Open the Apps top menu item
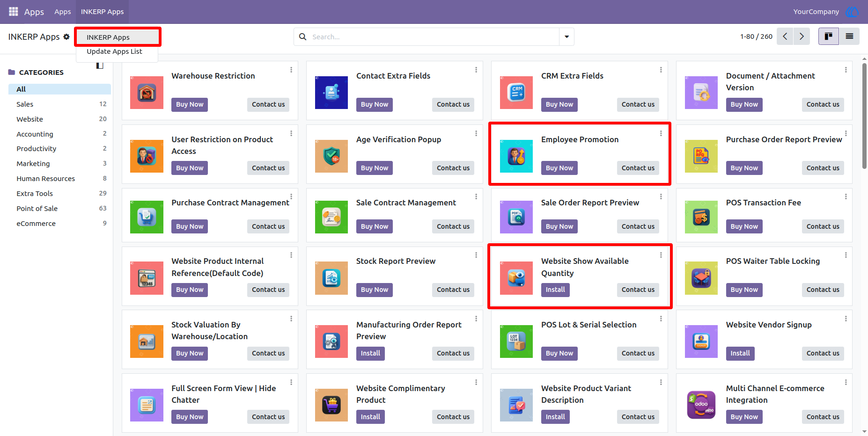Image resolution: width=868 pixels, height=436 pixels. click(62, 12)
